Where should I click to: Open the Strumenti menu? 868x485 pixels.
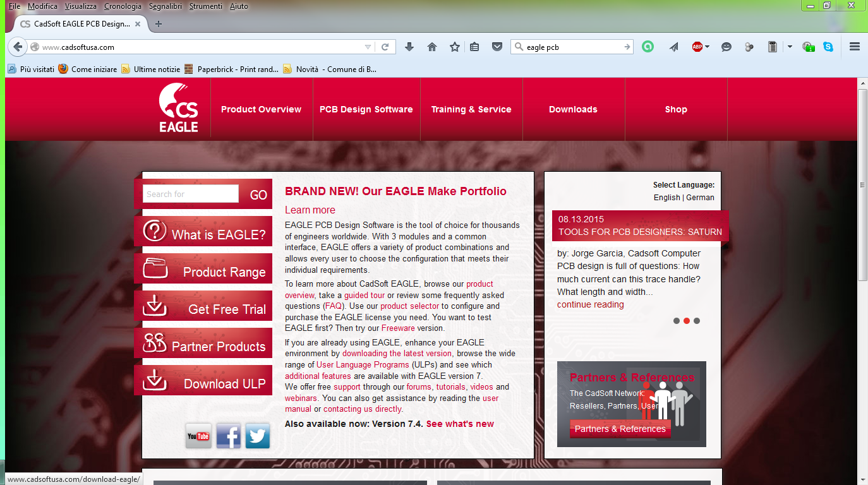click(206, 6)
